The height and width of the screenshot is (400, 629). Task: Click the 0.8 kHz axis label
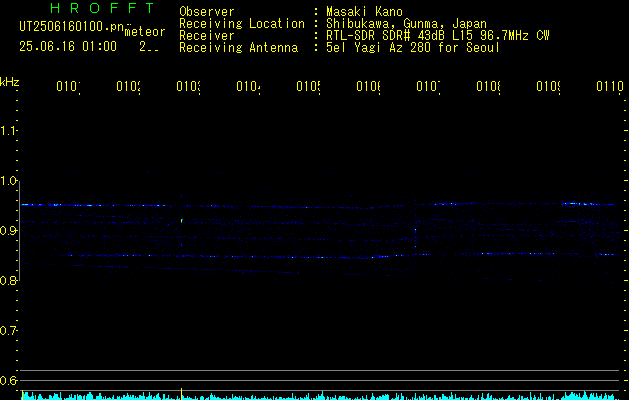pos(9,280)
